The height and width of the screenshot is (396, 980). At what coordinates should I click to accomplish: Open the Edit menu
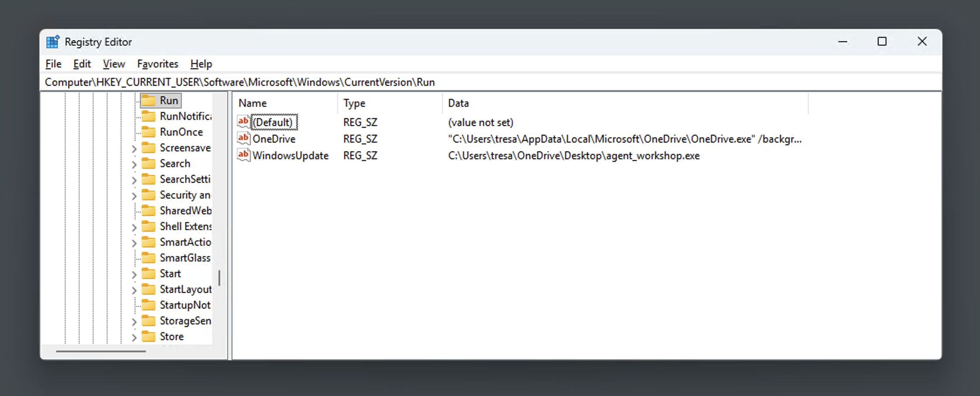click(x=82, y=64)
